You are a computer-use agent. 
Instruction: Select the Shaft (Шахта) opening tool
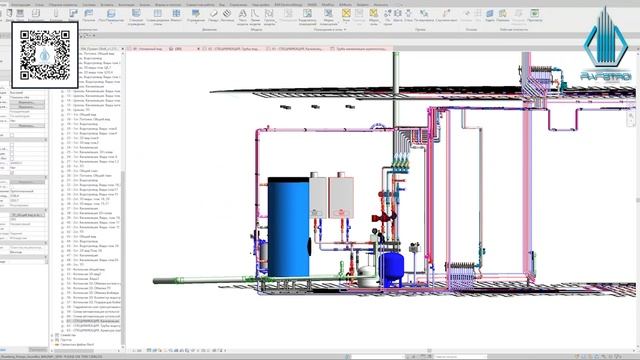click(x=398, y=16)
